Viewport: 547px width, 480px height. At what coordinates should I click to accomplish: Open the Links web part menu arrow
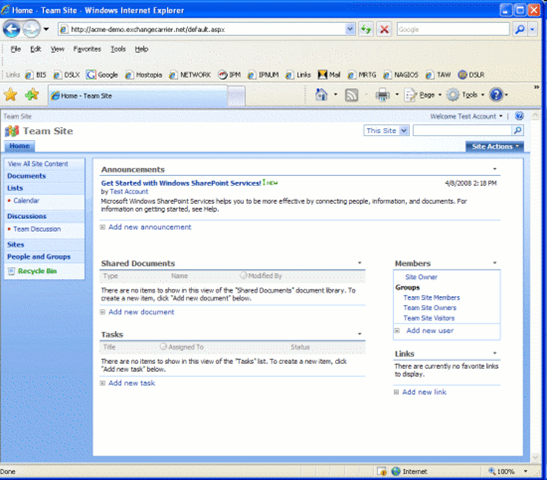(495, 353)
